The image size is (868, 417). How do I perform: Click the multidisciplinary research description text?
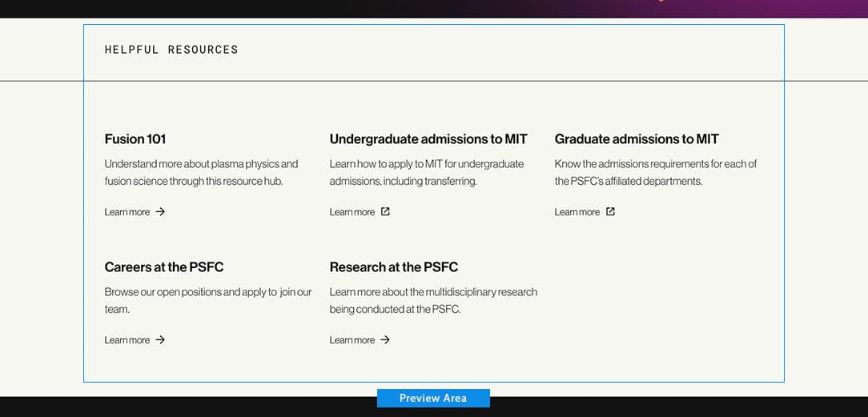click(433, 300)
